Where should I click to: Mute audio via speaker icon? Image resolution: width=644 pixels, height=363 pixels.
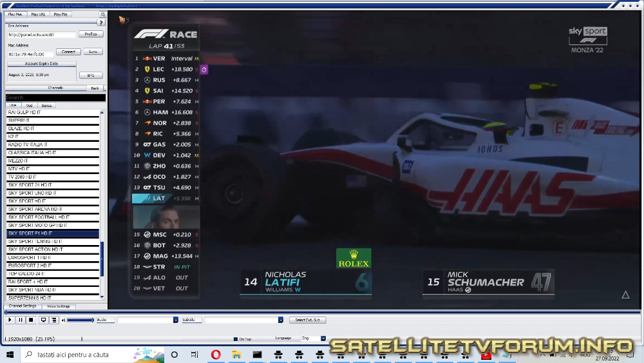pyautogui.click(x=64, y=320)
